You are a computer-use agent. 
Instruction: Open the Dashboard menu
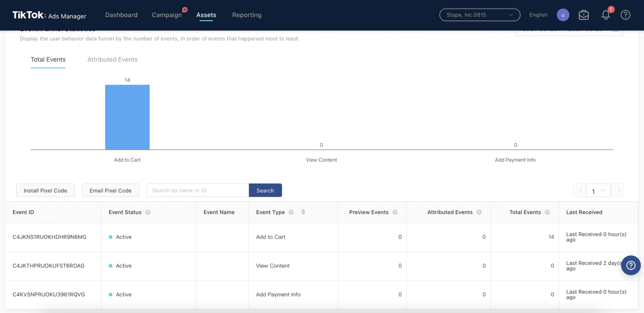tap(121, 15)
